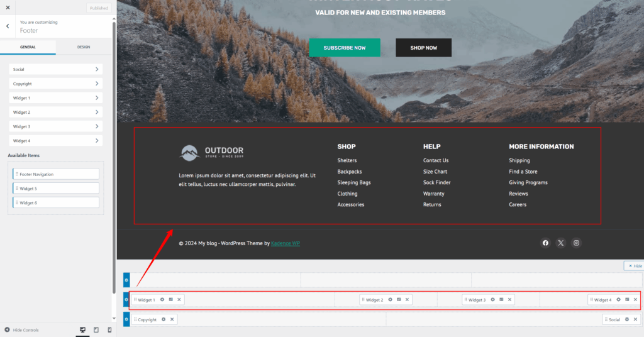Open Copyright item settings gear
The width and height of the screenshot is (644, 337).
pyautogui.click(x=164, y=319)
